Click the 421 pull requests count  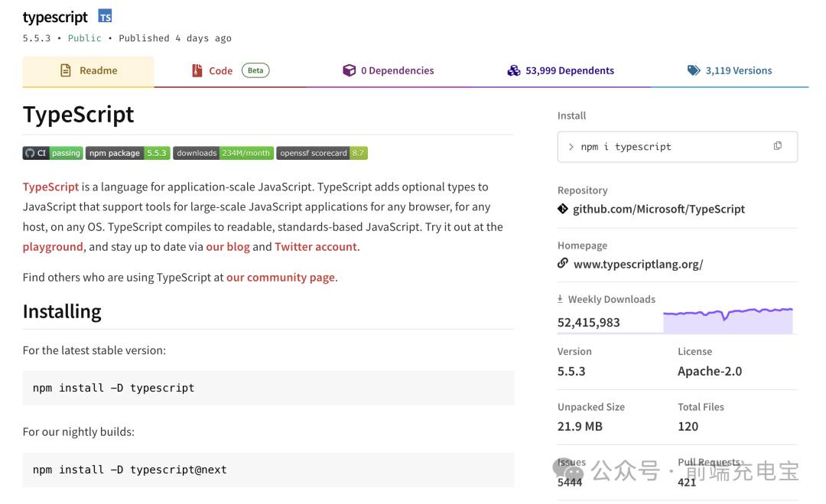687,483
